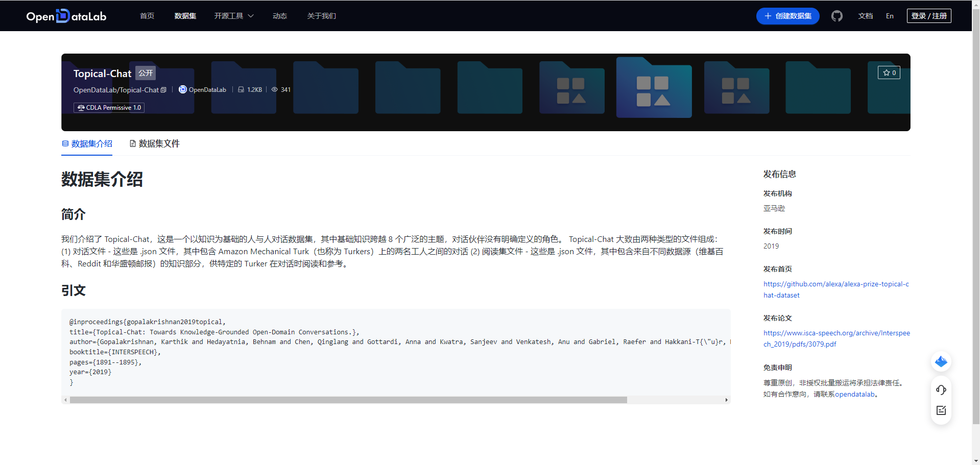Click the 公开 public badge
Screen dimensions: 980x465
[146, 73]
